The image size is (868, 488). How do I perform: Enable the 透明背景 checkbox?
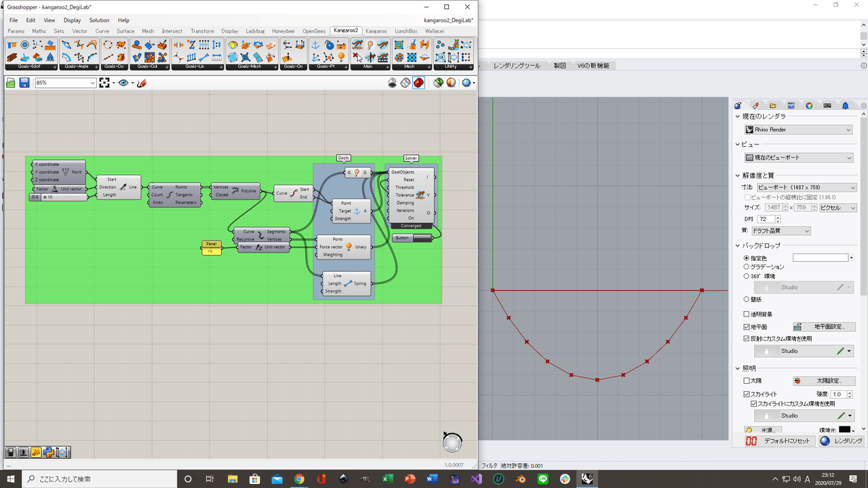click(x=747, y=314)
